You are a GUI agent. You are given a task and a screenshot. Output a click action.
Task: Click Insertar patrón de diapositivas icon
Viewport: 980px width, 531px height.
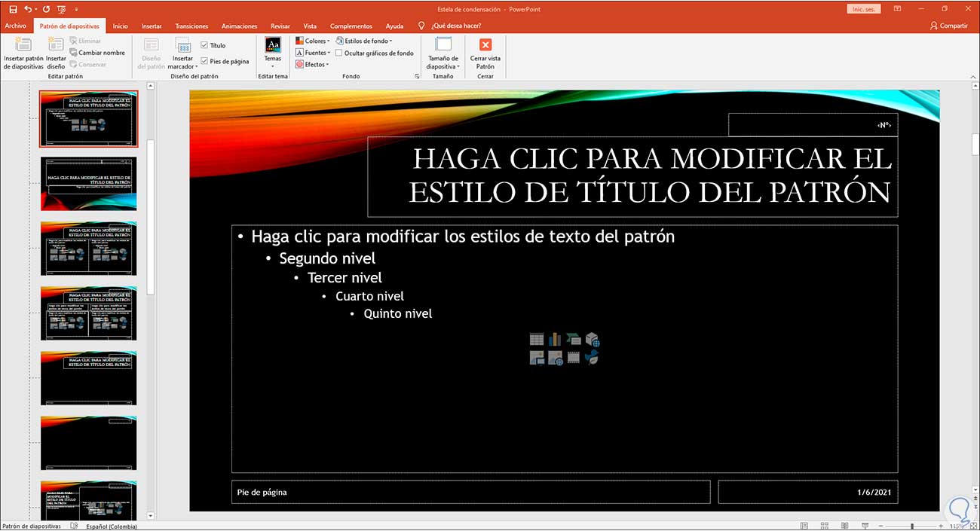point(23,53)
